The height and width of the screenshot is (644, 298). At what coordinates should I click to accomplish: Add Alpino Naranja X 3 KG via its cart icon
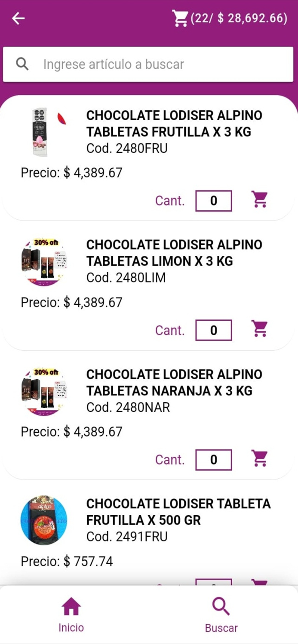[x=259, y=459]
